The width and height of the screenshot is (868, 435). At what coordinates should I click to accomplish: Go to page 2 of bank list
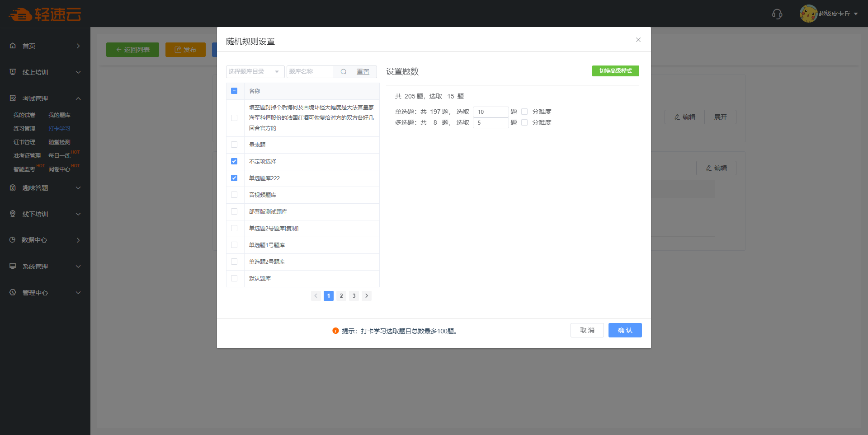[x=341, y=296]
